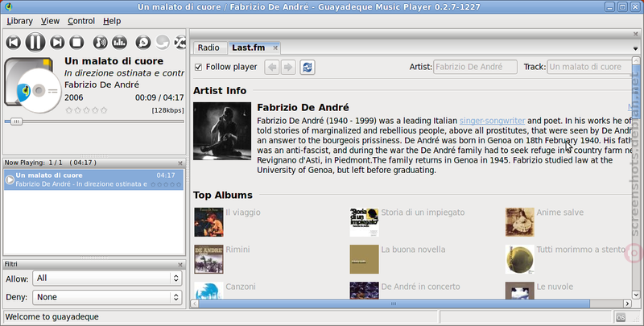Skip to the previous track
This screenshot has height=326, width=644.
[x=14, y=43]
